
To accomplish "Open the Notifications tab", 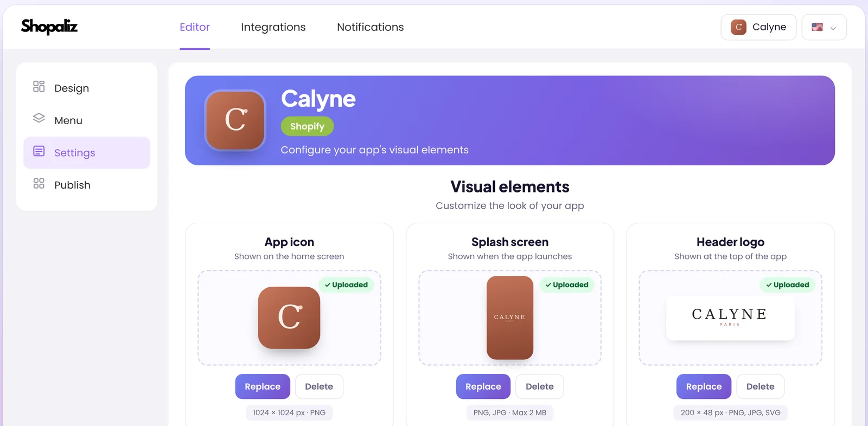I will point(371,27).
